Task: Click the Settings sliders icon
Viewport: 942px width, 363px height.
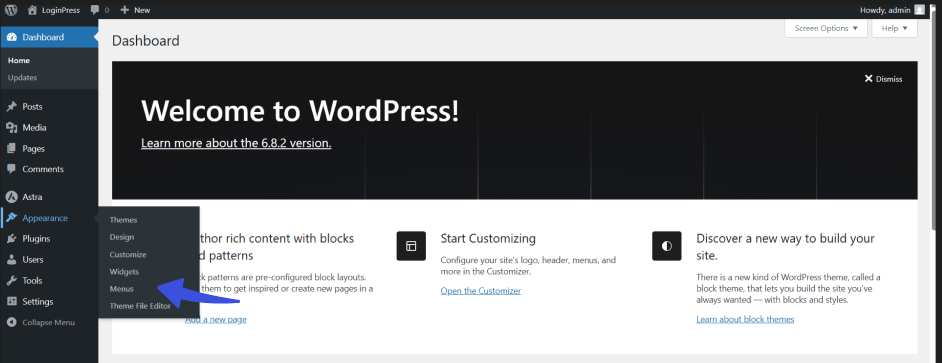Action: [11, 302]
